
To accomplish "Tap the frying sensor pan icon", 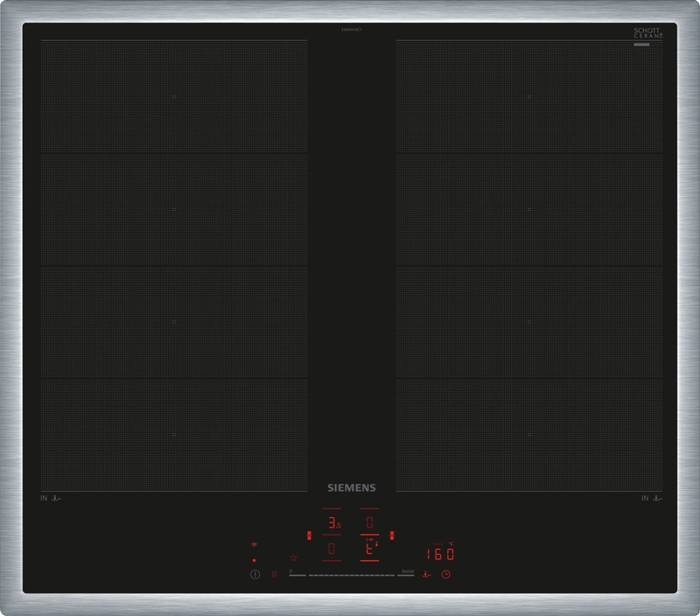I will [426, 575].
